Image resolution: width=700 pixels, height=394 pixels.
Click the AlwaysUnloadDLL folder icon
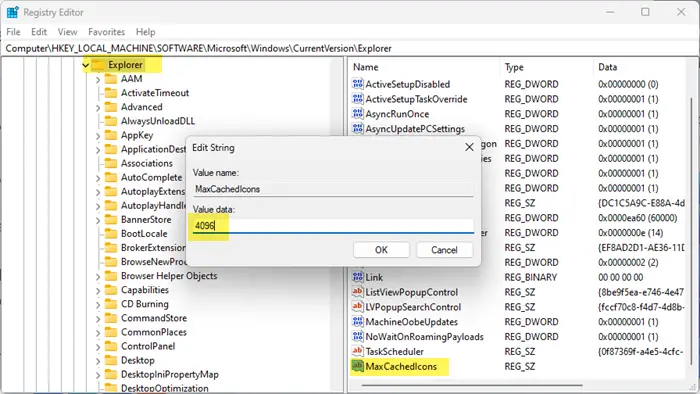coord(111,121)
